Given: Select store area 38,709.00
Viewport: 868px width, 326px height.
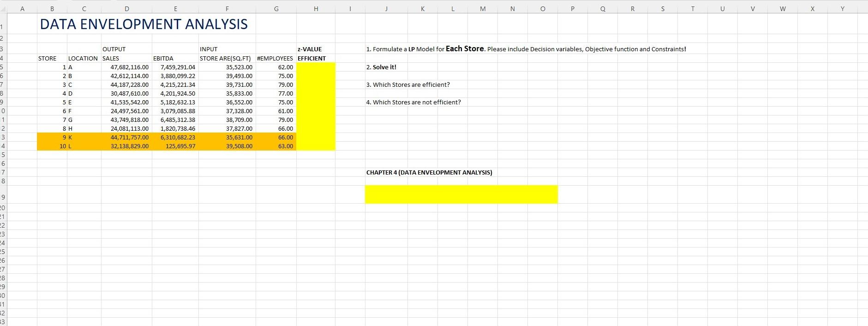Looking at the screenshot, I should (x=239, y=120).
